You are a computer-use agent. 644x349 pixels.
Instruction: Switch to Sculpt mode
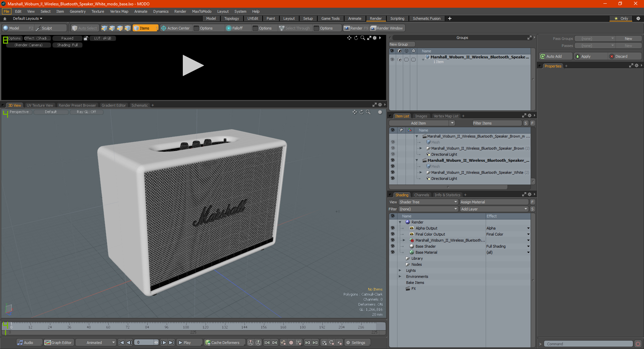click(x=51, y=28)
